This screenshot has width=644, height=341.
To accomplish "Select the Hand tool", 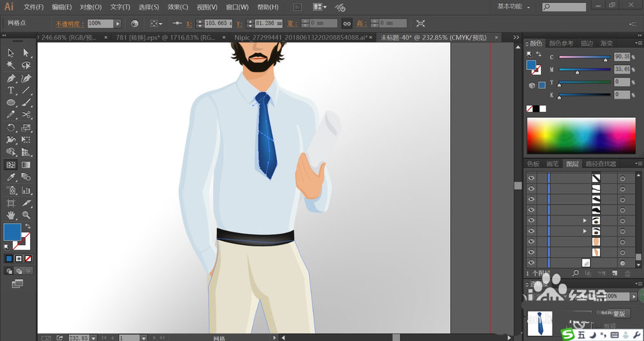I will (11, 215).
